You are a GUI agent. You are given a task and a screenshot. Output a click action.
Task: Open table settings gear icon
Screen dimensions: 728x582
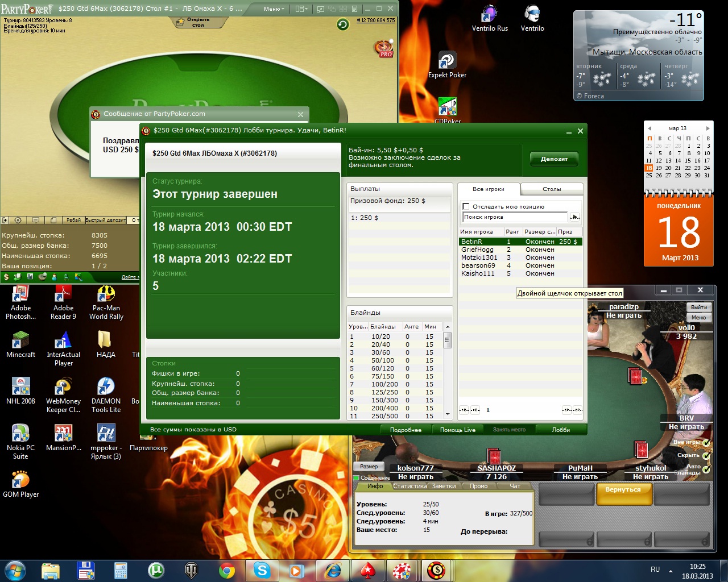point(18,220)
